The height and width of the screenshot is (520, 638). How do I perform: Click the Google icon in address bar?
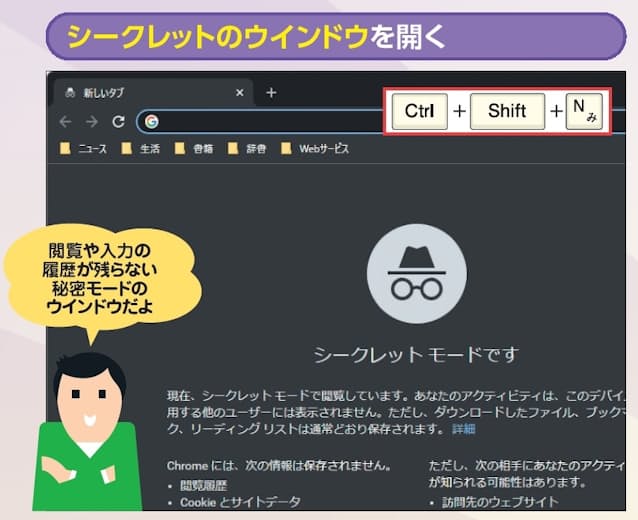[151, 122]
